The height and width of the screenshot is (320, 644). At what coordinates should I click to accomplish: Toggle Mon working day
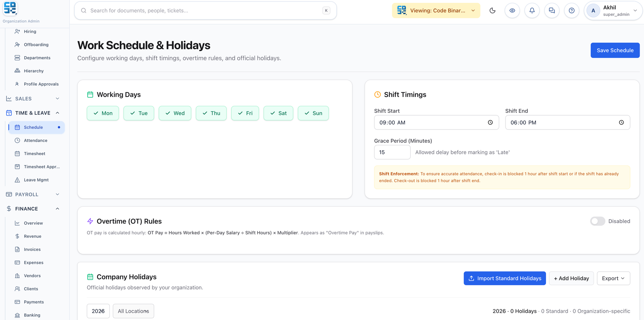click(103, 113)
